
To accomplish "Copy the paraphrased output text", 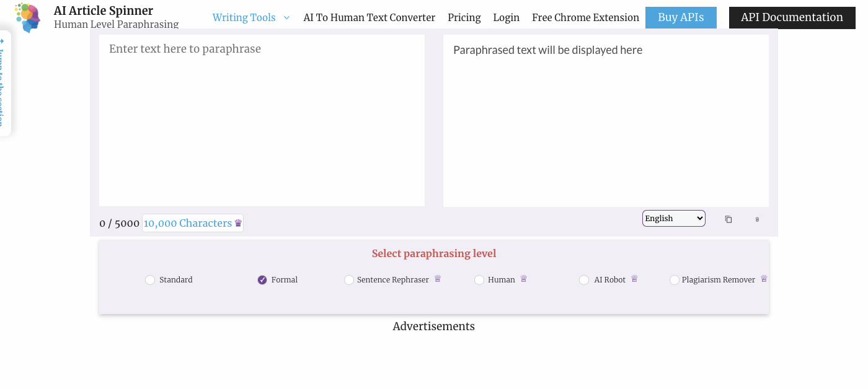I will click(x=728, y=219).
